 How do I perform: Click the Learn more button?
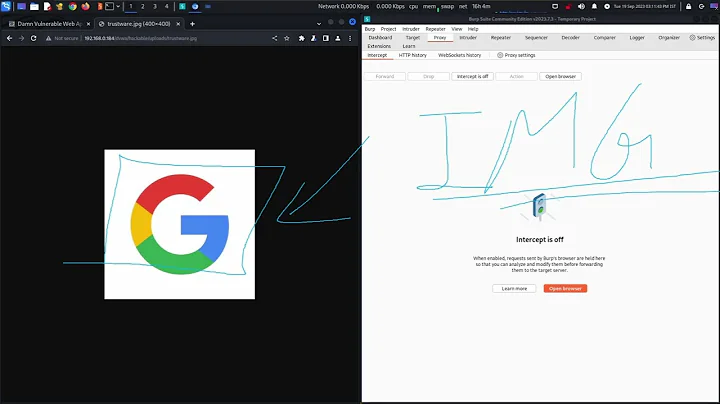pyautogui.click(x=514, y=289)
